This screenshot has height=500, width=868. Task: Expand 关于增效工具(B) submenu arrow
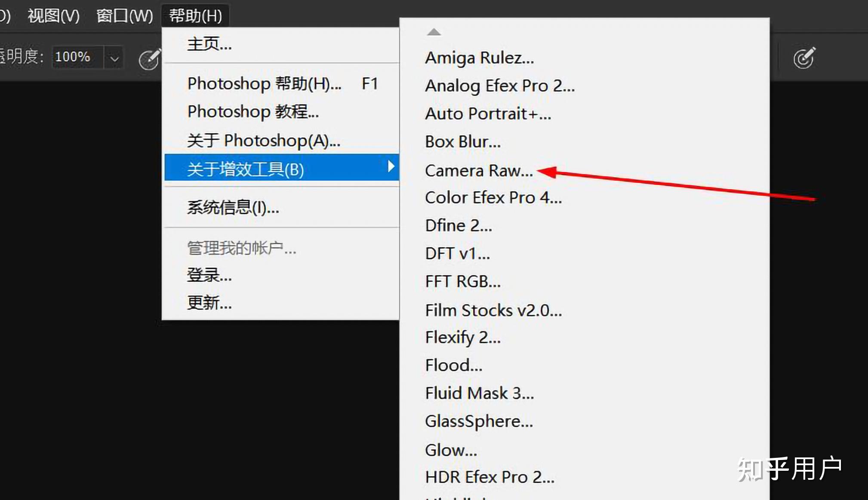pyautogui.click(x=391, y=166)
